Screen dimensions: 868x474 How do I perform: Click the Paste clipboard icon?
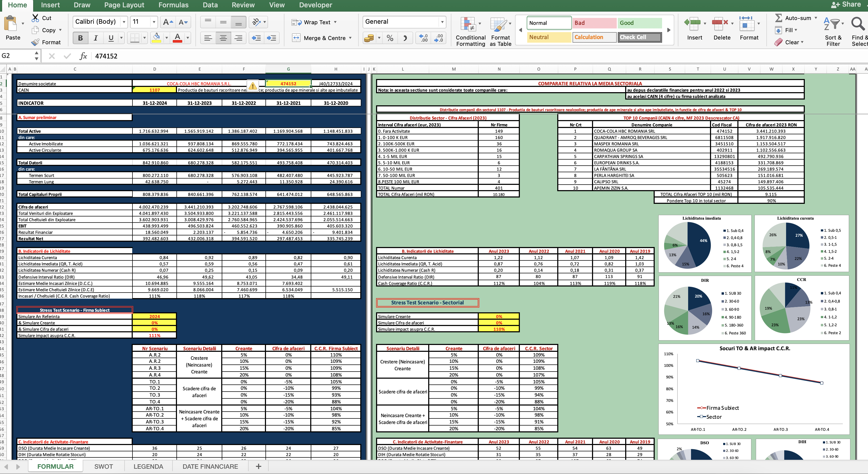[11, 24]
